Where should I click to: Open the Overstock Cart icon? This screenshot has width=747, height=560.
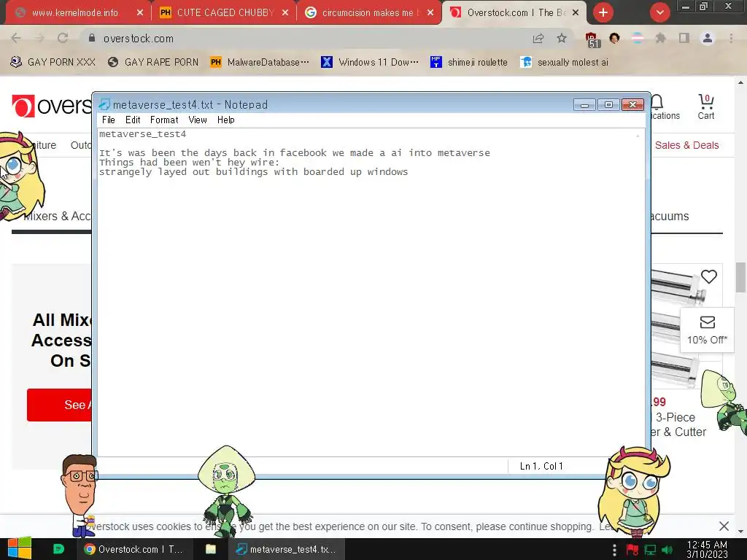click(x=706, y=106)
